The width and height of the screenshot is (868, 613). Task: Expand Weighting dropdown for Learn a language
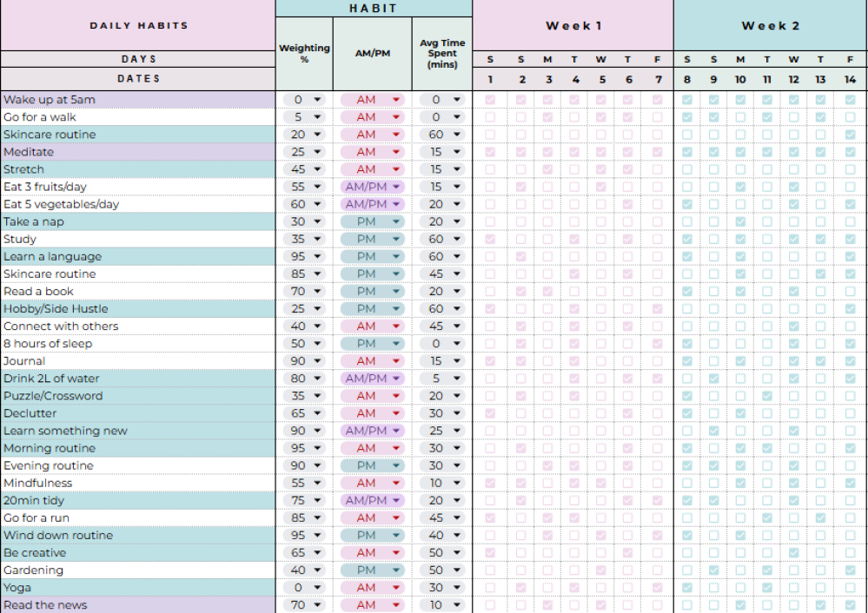tap(317, 257)
